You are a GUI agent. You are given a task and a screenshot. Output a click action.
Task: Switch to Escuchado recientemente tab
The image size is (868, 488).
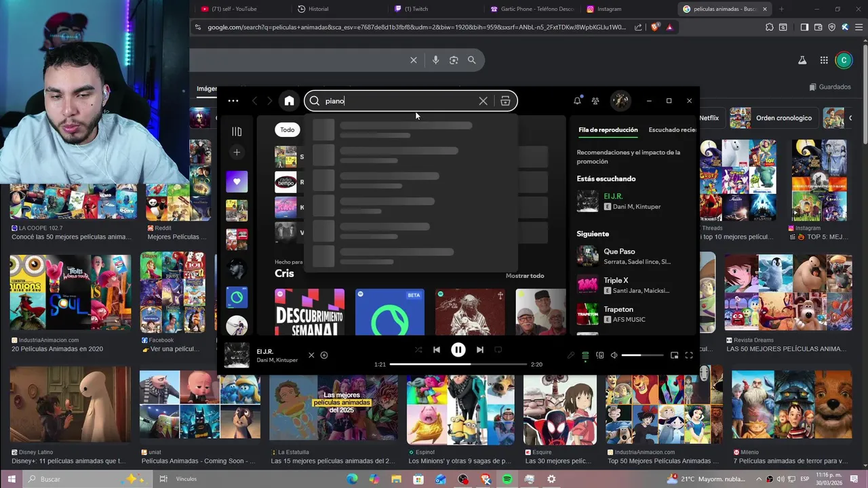click(x=672, y=129)
